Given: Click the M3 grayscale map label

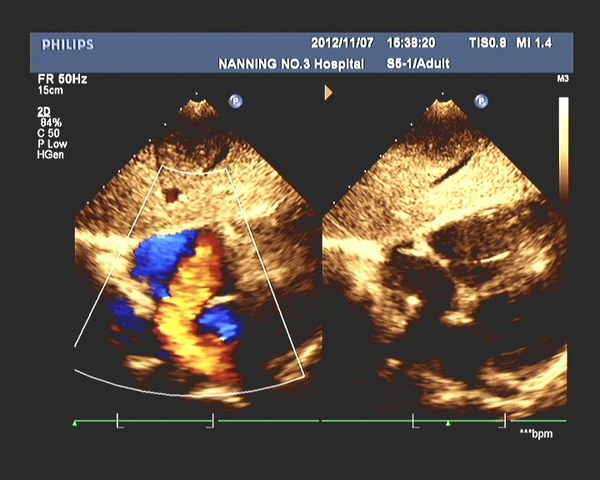Looking at the screenshot, I should coord(562,79).
